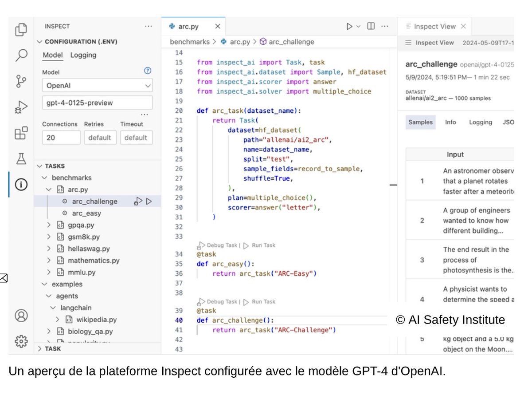The image size is (532, 411).
Task: Click arc_challenge in the editor breadcrumb
Action: (x=291, y=42)
